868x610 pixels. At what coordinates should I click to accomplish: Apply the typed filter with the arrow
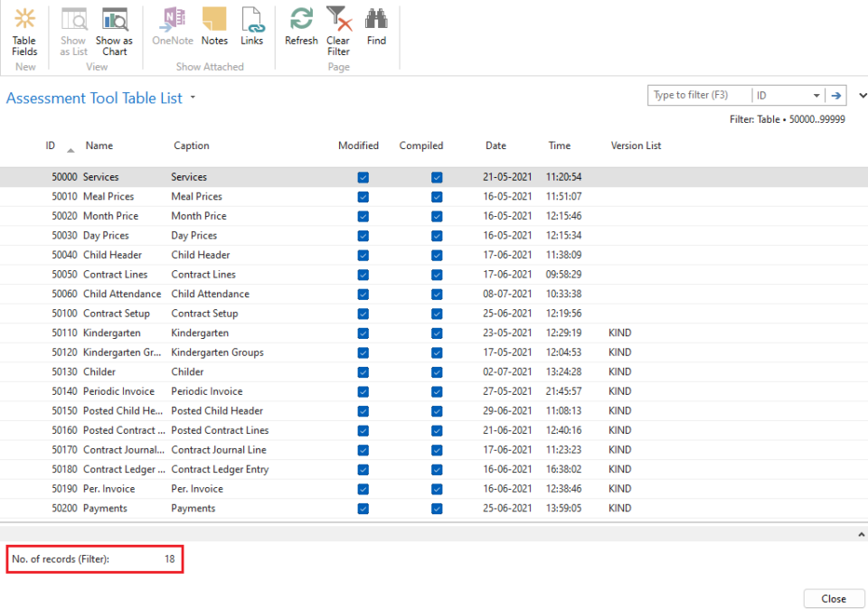tap(836, 95)
